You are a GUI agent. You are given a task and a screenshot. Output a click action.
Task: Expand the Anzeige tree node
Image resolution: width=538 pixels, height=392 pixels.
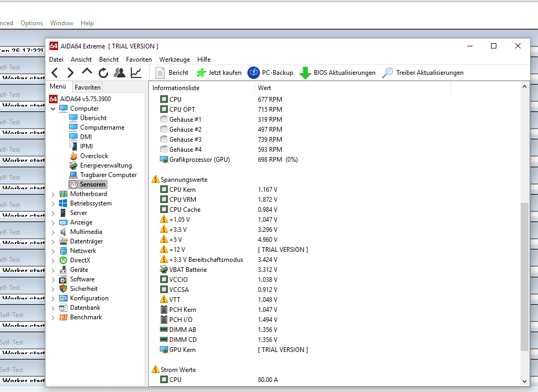tap(53, 223)
